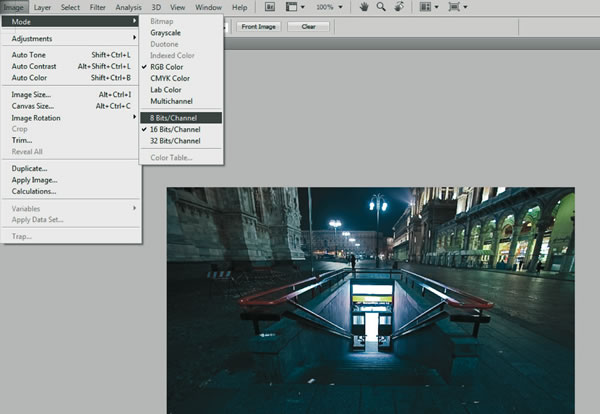Expand the Adjustments submenu

click(x=70, y=38)
